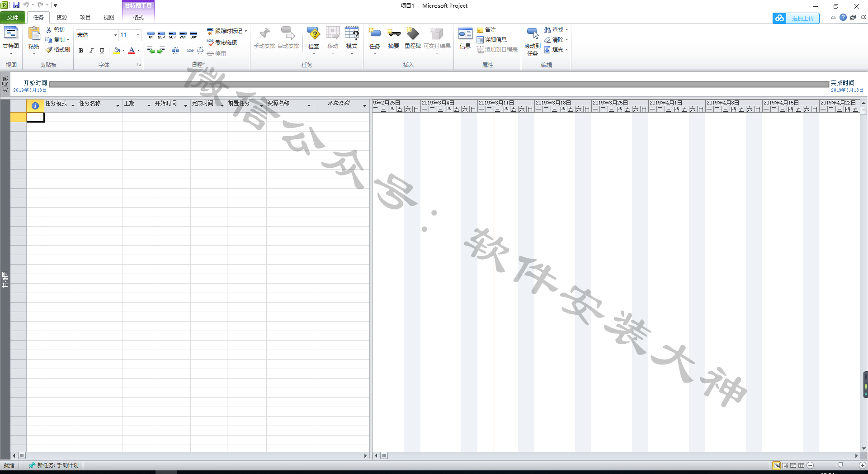Outdent the selected task

click(x=151, y=50)
